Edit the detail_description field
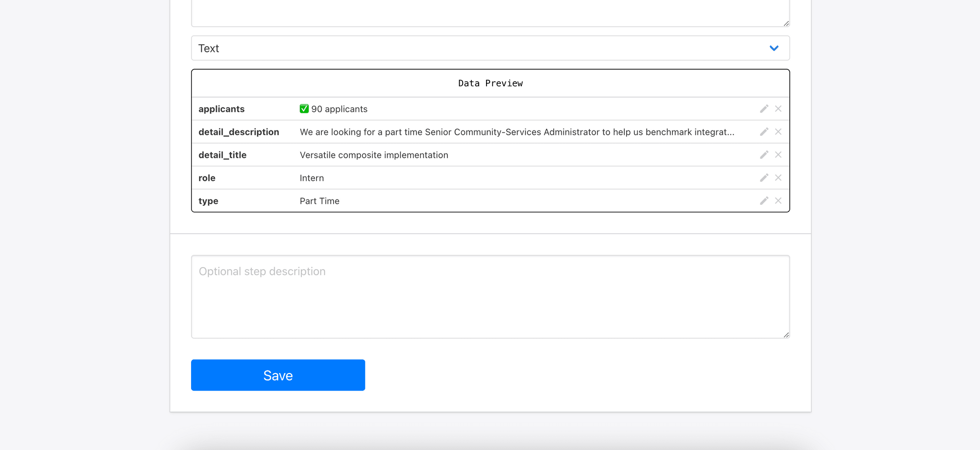This screenshot has width=980, height=450. [764, 132]
